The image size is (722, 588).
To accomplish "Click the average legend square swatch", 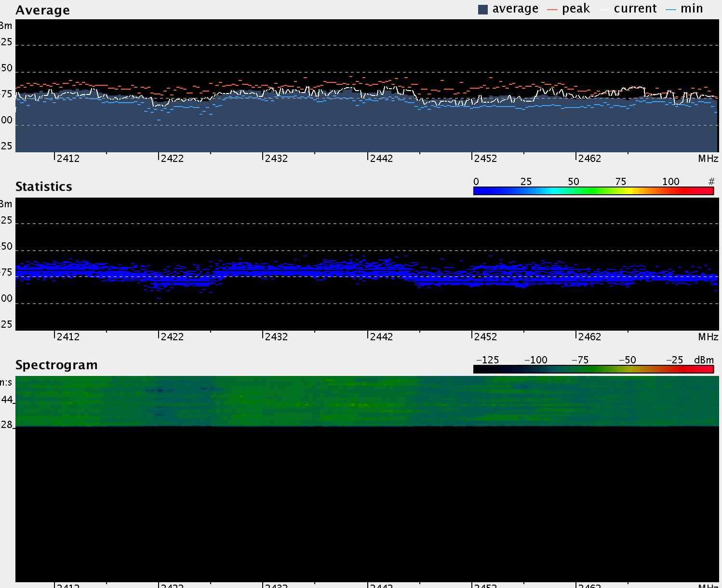I will tap(483, 10).
